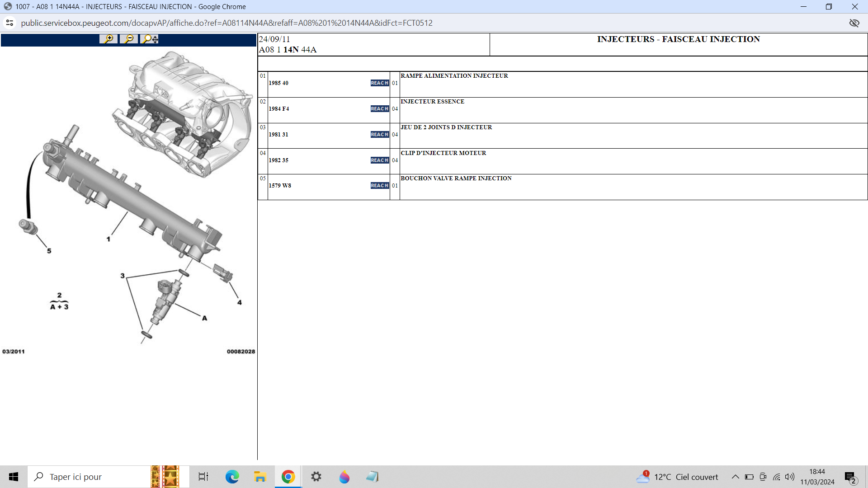Click the RAMPE ALIMENTATION INJECTEUR row
Viewport: 868px width, 488px height.
(454, 76)
